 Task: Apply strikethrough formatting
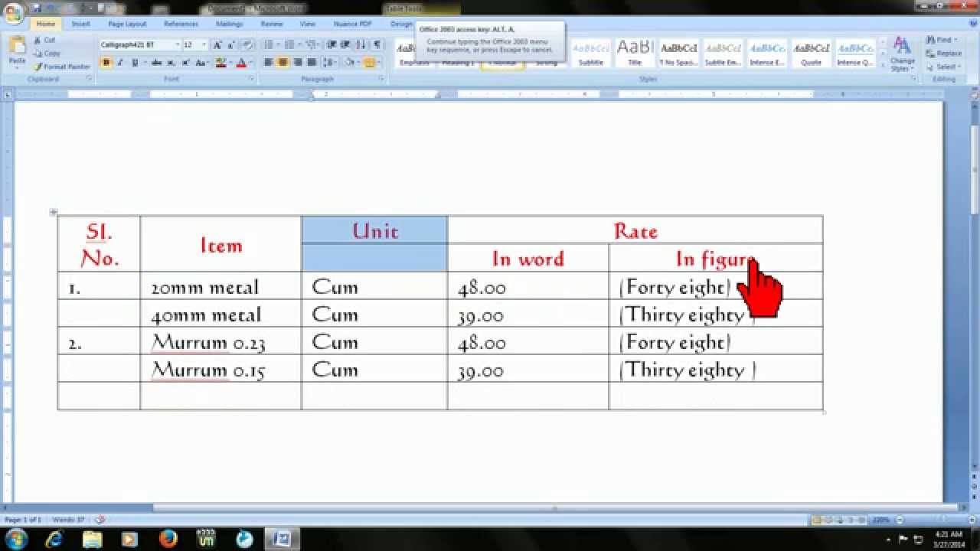click(156, 63)
